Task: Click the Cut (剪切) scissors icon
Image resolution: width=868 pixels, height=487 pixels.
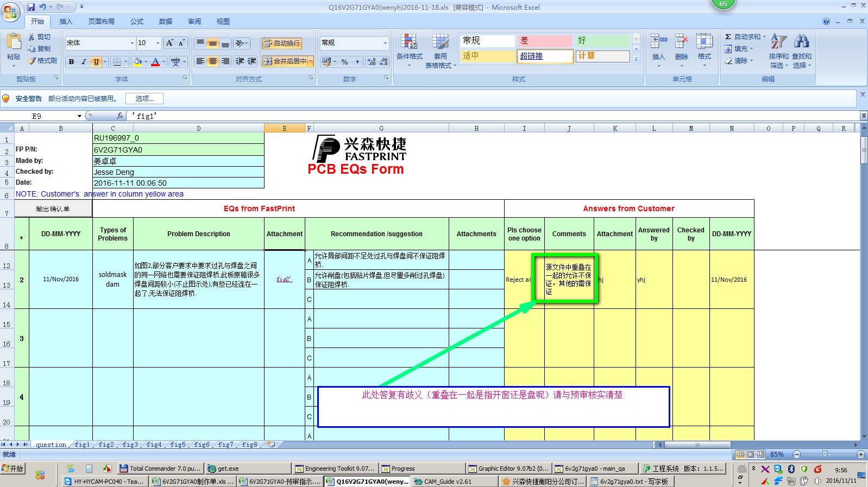Action: pos(32,37)
